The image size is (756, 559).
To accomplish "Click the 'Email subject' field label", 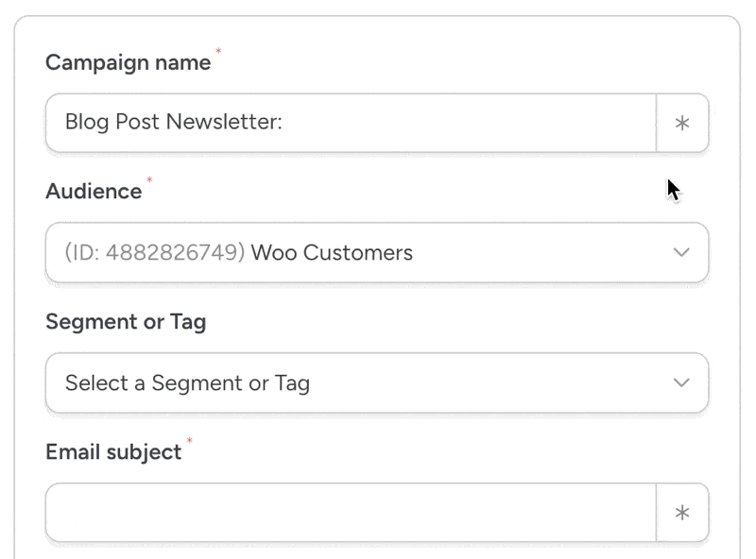I will coord(113,452).
